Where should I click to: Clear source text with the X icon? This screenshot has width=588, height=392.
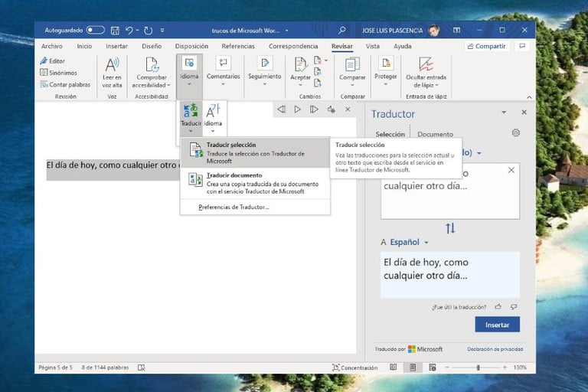[511, 170]
